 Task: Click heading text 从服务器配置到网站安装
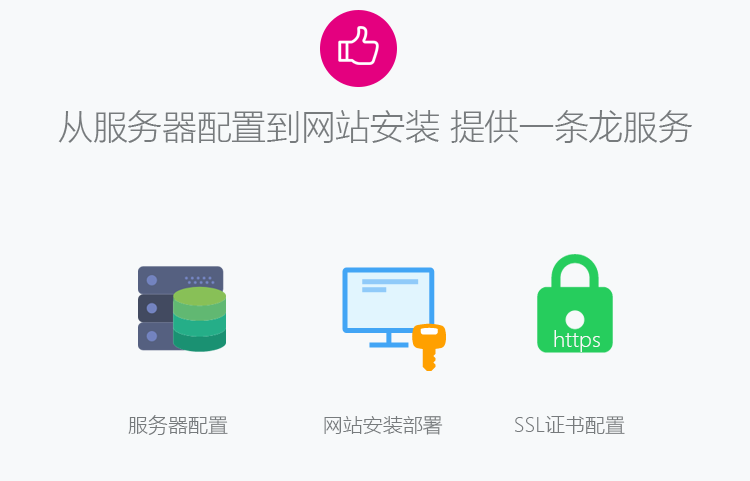point(249,127)
